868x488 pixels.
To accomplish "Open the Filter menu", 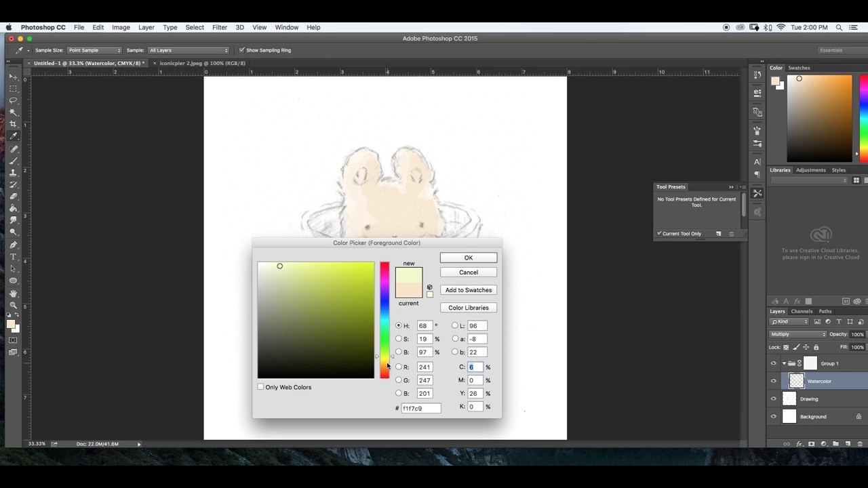I will (x=220, y=27).
